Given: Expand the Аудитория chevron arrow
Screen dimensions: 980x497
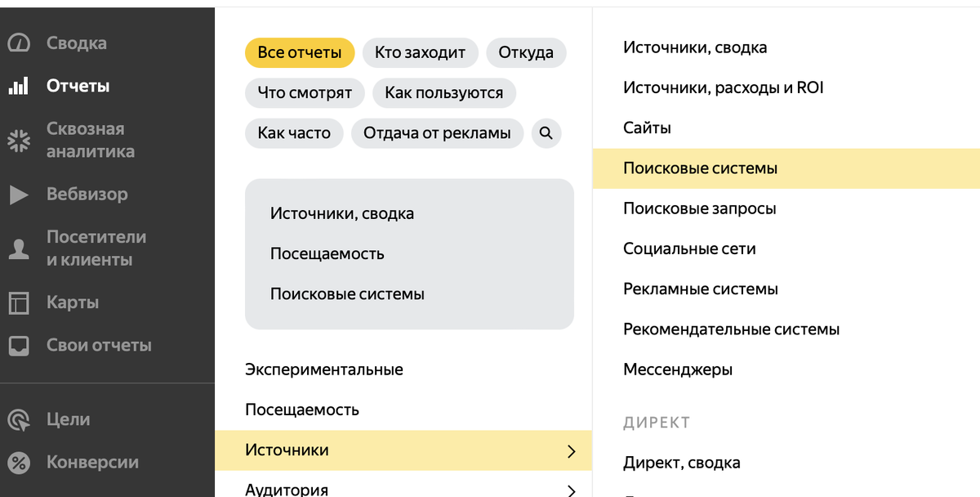Looking at the screenshot, I should click(572, 490).
